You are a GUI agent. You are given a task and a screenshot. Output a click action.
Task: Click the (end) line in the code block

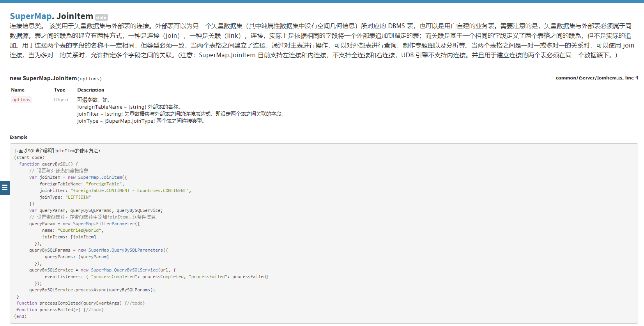point(20,316)
